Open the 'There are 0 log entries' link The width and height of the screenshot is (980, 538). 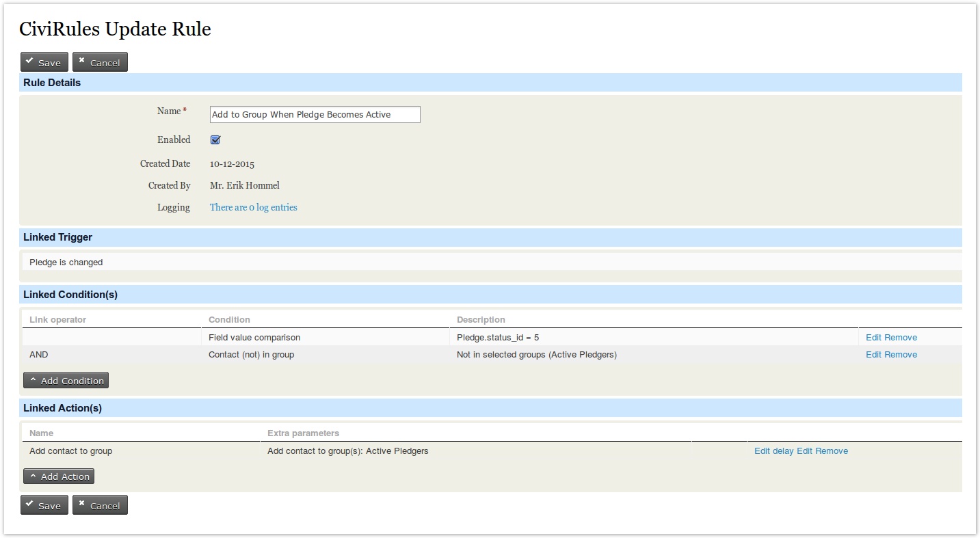click(x=253, y=207)
